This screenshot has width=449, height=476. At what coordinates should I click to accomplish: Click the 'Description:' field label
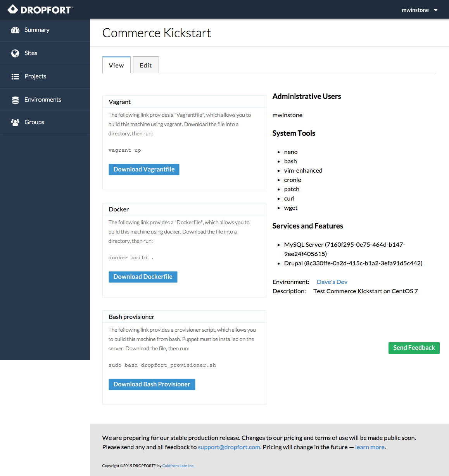(289, 291)
